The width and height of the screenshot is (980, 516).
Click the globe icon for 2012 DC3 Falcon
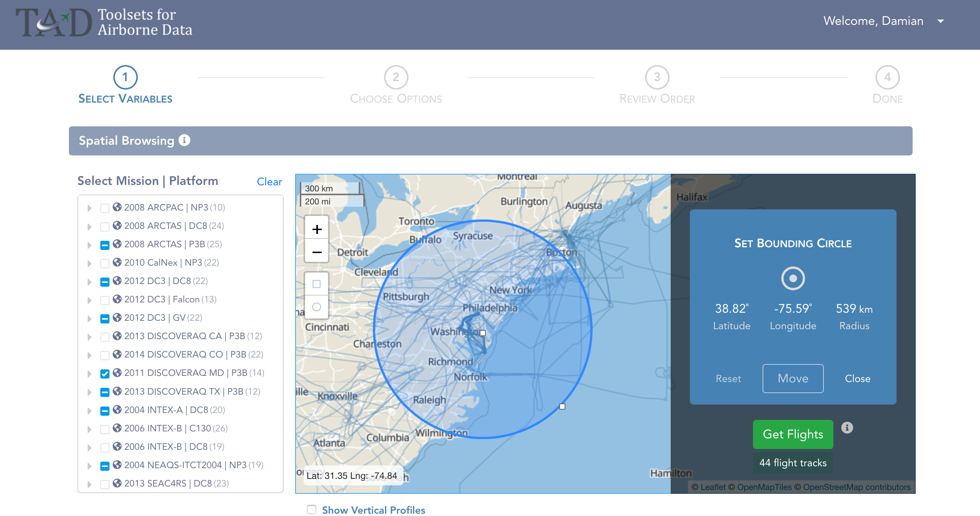point(118,299)
